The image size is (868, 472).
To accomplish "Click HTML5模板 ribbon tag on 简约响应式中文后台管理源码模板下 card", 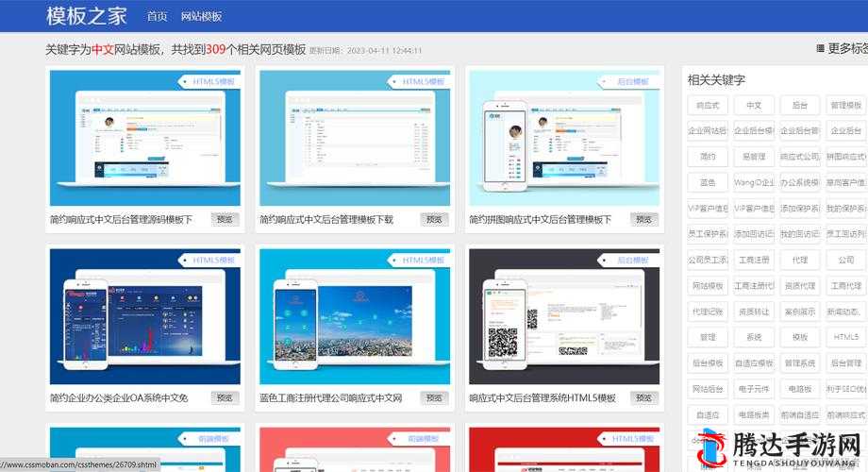I will point(209,81).
